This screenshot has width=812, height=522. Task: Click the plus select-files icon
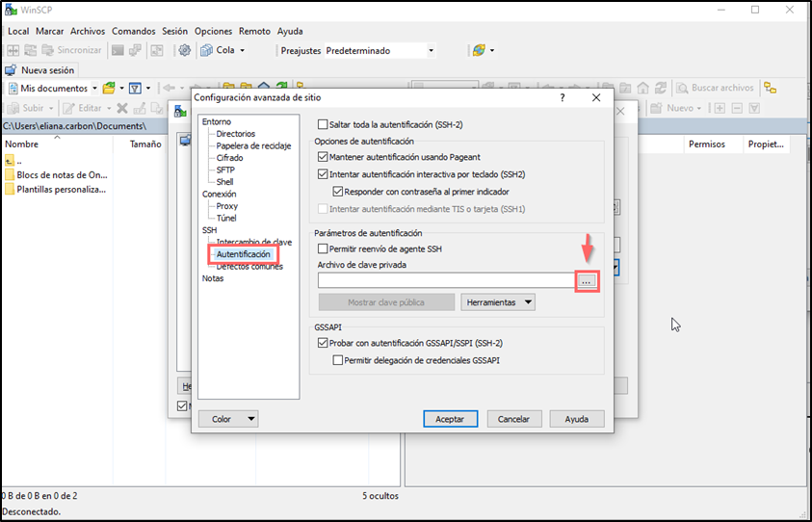pos(720,108)
